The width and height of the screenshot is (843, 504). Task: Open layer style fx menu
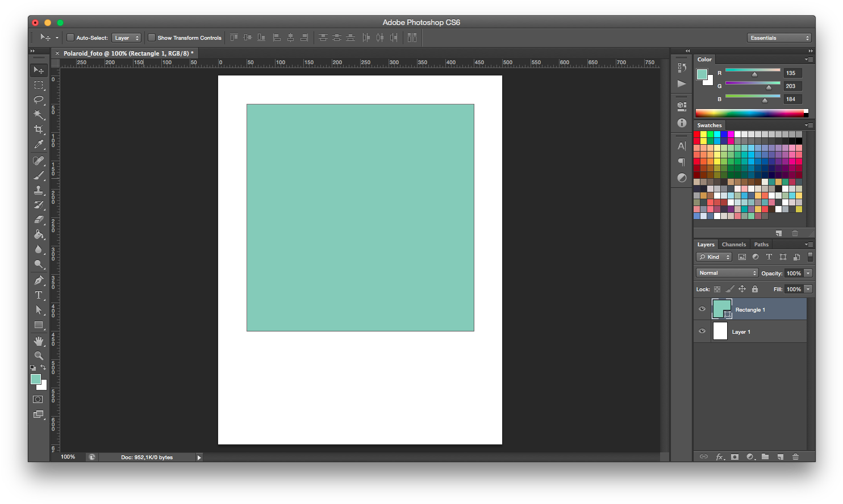coord(720,457)
